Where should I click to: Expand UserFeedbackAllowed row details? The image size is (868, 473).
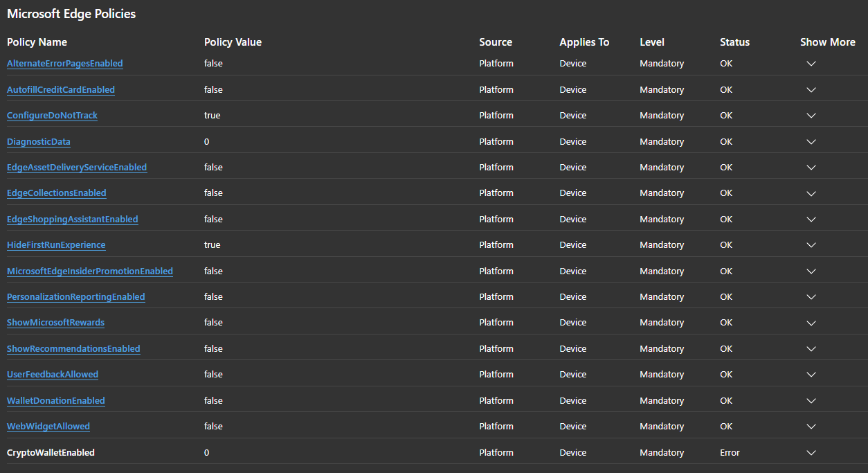pyautogui.click(x=811, y=375)
